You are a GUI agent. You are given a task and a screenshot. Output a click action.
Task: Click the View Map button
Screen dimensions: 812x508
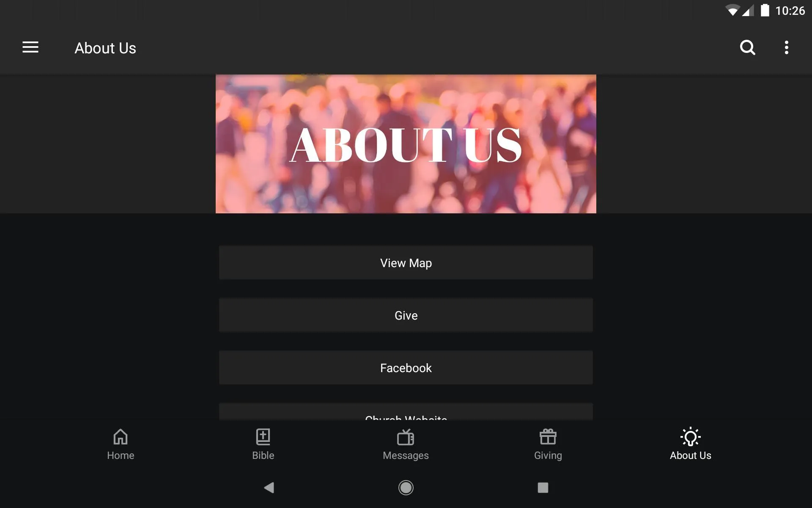(406, 263)
